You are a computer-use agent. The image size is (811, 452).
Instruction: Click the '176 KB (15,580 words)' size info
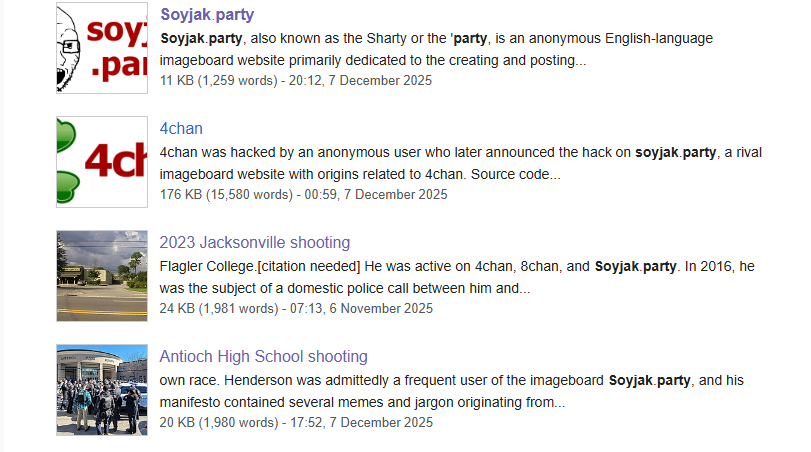pos(232,194)
